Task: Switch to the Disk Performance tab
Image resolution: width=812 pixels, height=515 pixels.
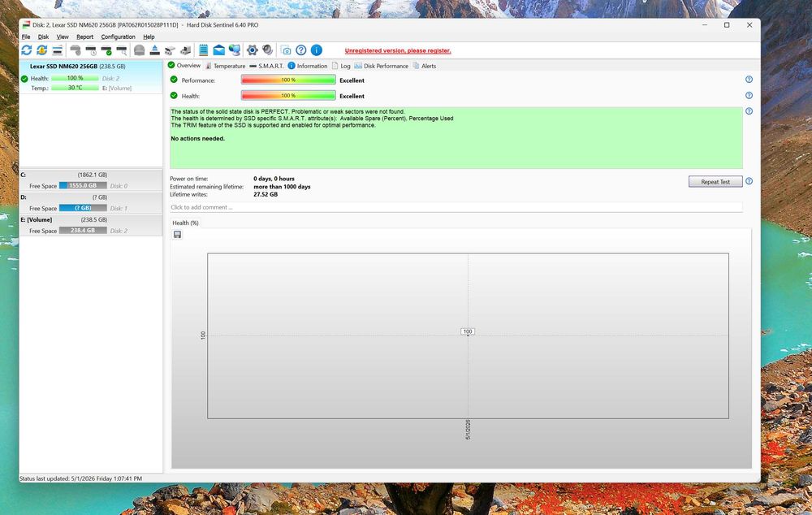Action: coord(381,66)
